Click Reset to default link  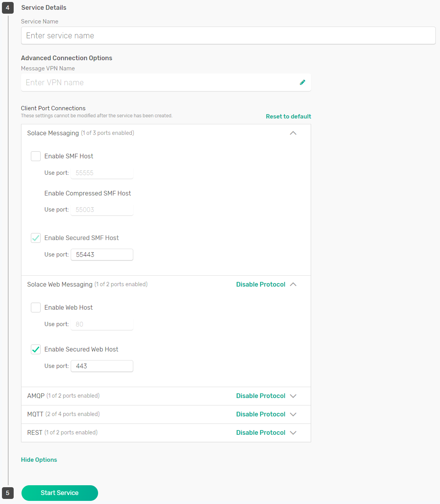coord(288,117)
